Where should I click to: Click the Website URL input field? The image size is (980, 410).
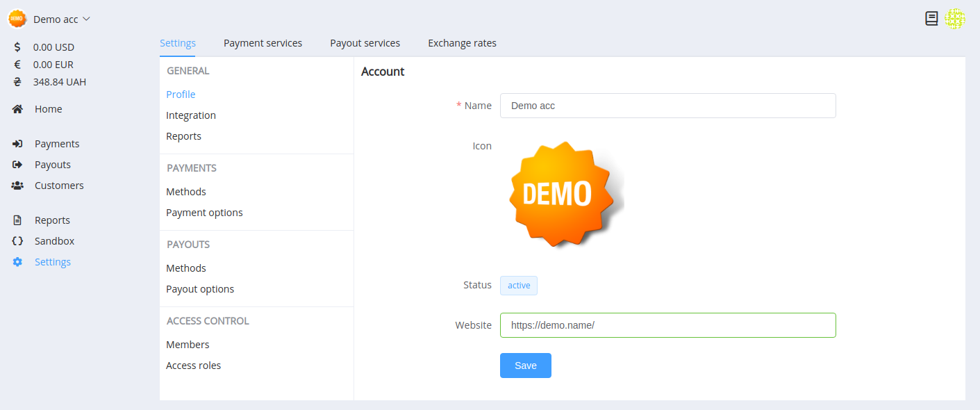tap(668, 325)
